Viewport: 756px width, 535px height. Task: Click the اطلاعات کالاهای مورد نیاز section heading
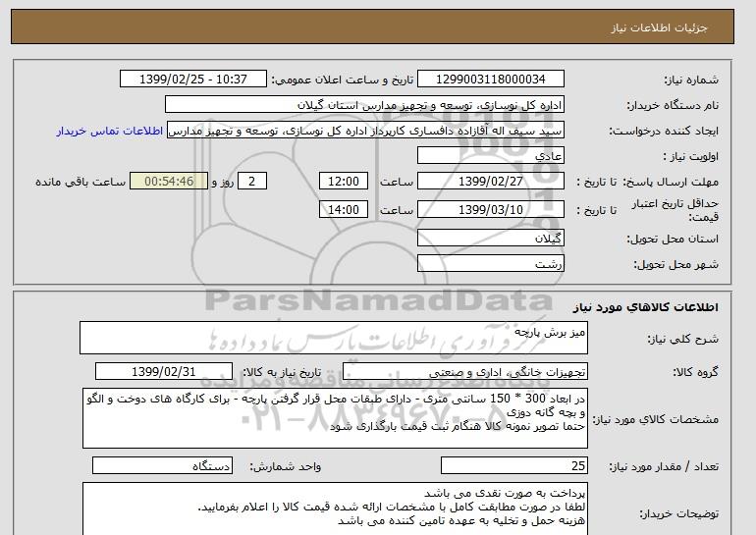click(x=646, y=307)
